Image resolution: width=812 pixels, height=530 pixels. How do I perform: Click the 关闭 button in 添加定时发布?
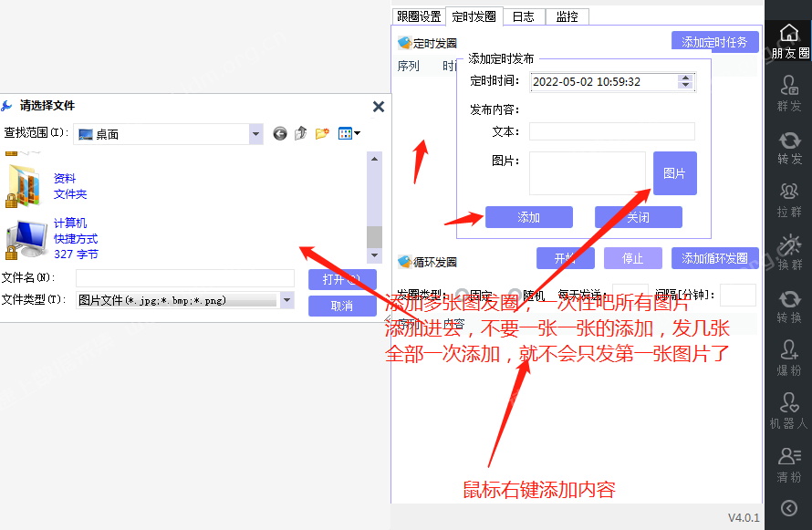coord(638,217)
